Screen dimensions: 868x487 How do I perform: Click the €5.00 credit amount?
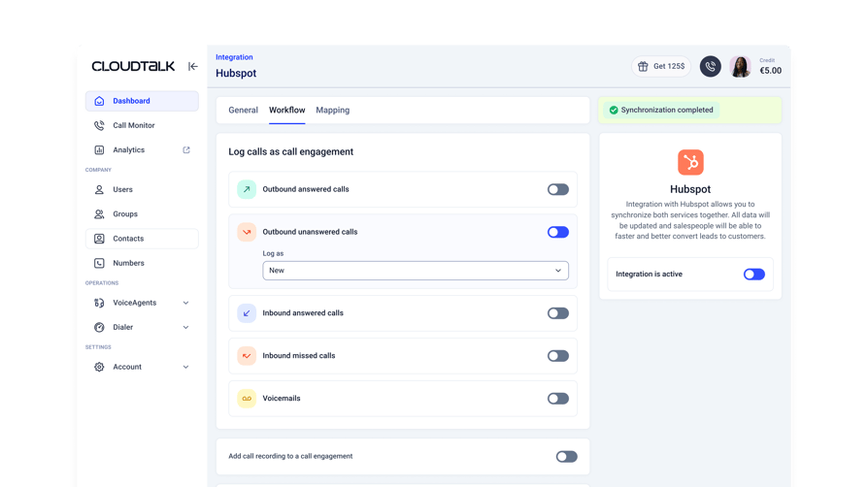pos(770,71)
